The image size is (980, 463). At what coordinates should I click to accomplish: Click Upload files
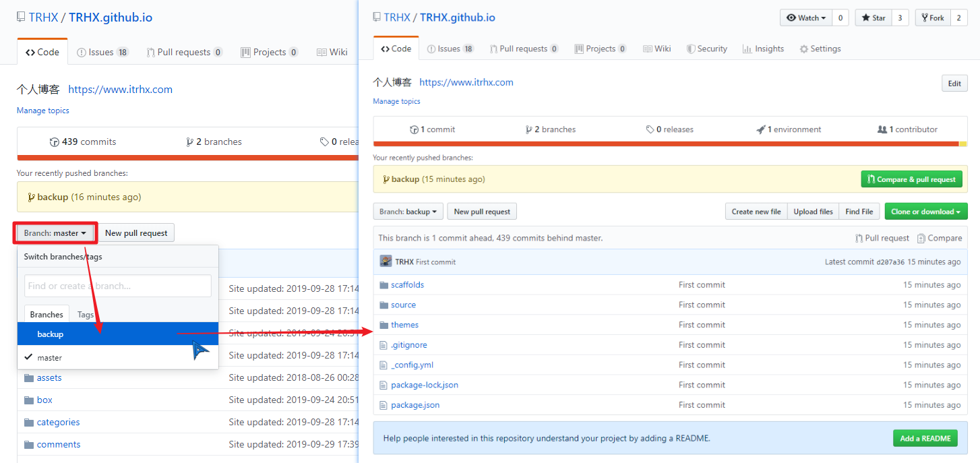tap(813, 212)
